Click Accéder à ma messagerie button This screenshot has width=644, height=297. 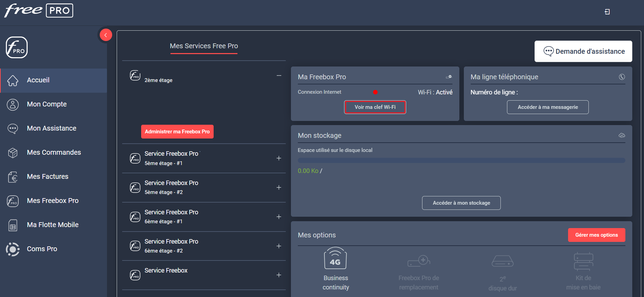[x=548, y=107]
